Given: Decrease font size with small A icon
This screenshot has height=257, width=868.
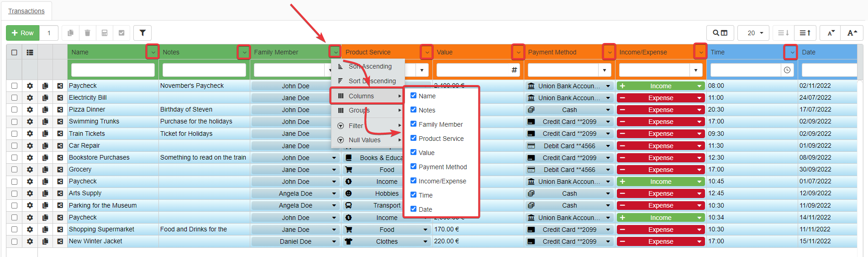Looking at the screenshot, I should point(831,33).
